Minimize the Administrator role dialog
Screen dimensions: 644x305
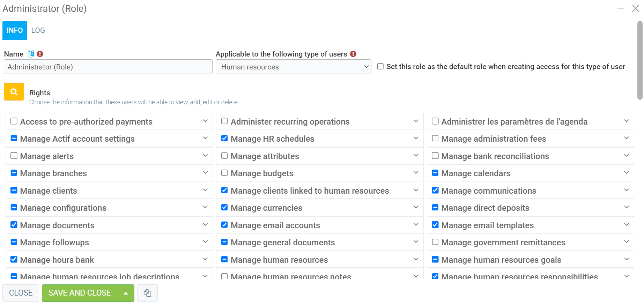tap(621, 8)
